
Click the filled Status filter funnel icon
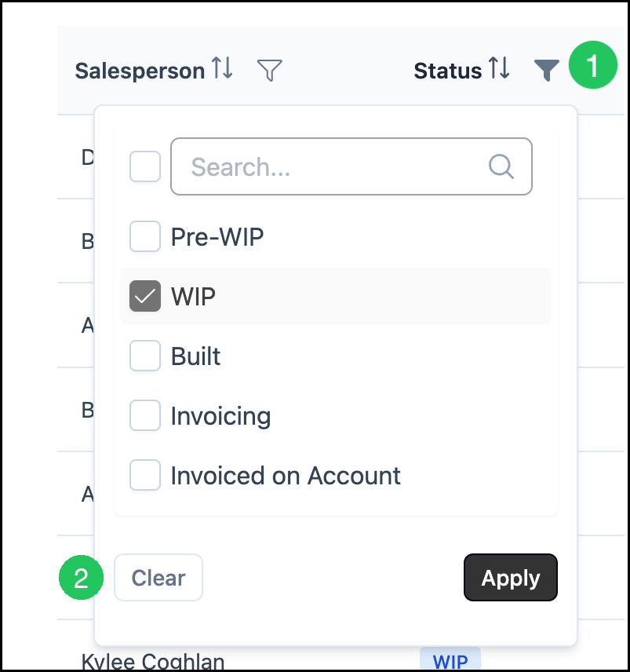547,70
